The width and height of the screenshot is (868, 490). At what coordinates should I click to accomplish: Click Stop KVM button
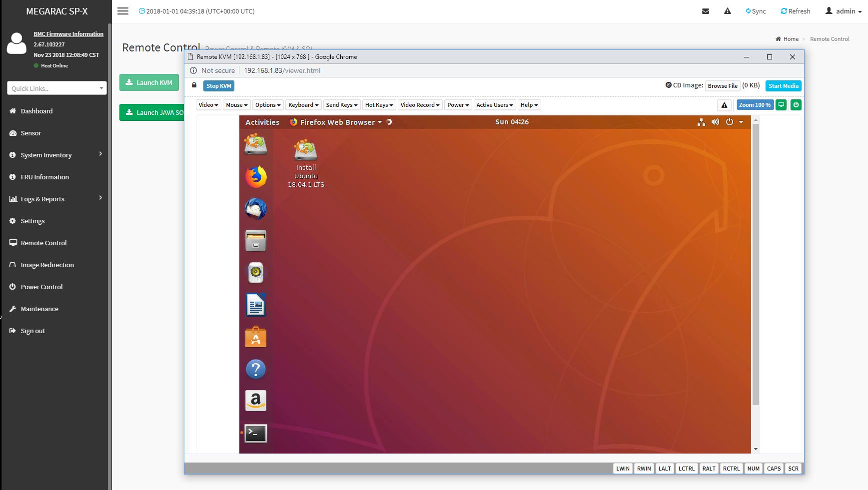point(219,86)
